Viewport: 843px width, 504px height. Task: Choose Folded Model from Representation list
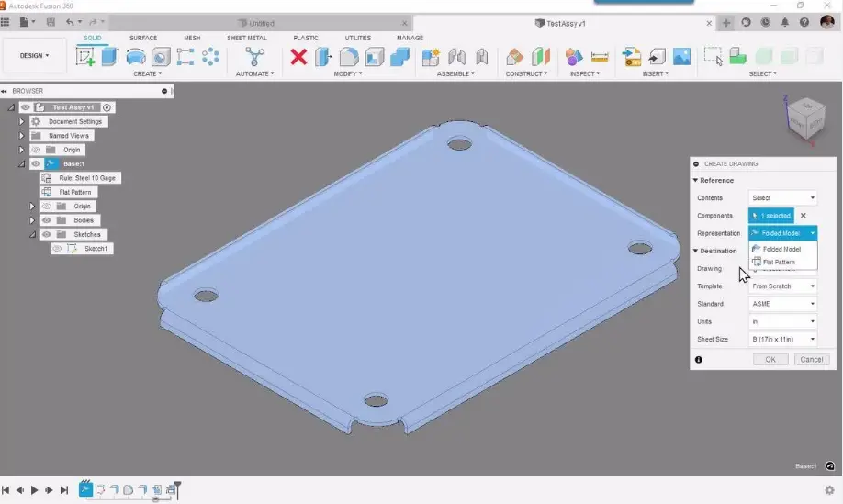pos(782,249)
